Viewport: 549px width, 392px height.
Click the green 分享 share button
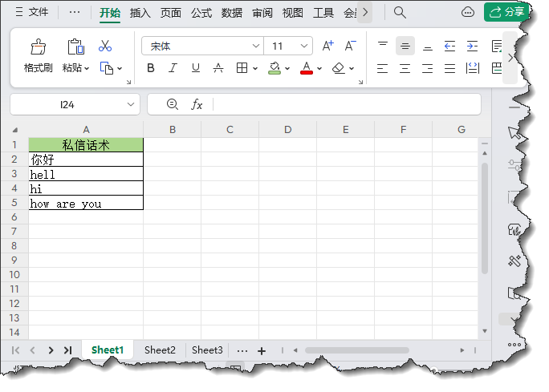(506, 12)
